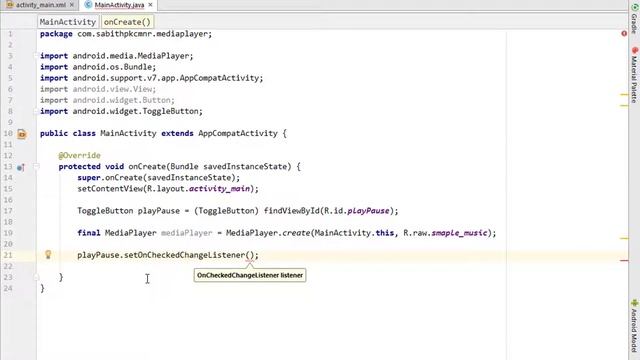Collapse the onCreate method at line 13
This screenshot has width=640, height=360.
tap(36, 167)
